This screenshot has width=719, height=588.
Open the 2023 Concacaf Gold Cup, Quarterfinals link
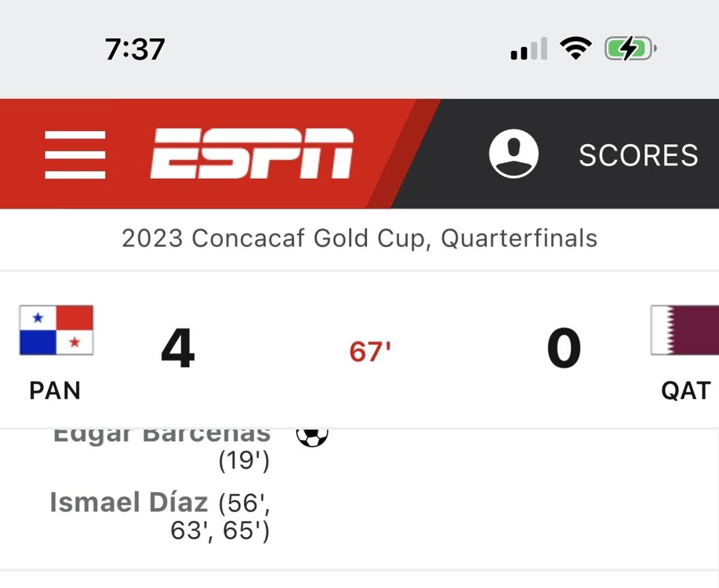pyautogui.click(x=359, y=238)
